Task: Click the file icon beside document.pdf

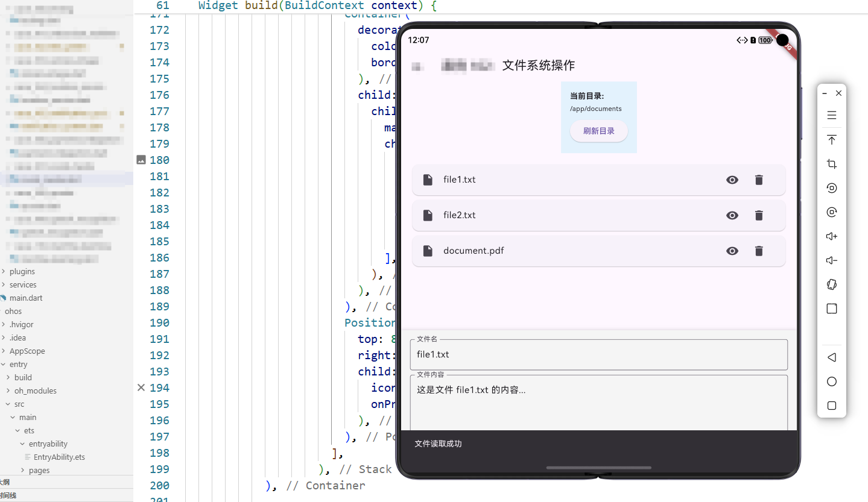Action: pyautogui.click(x=428, y=251)
